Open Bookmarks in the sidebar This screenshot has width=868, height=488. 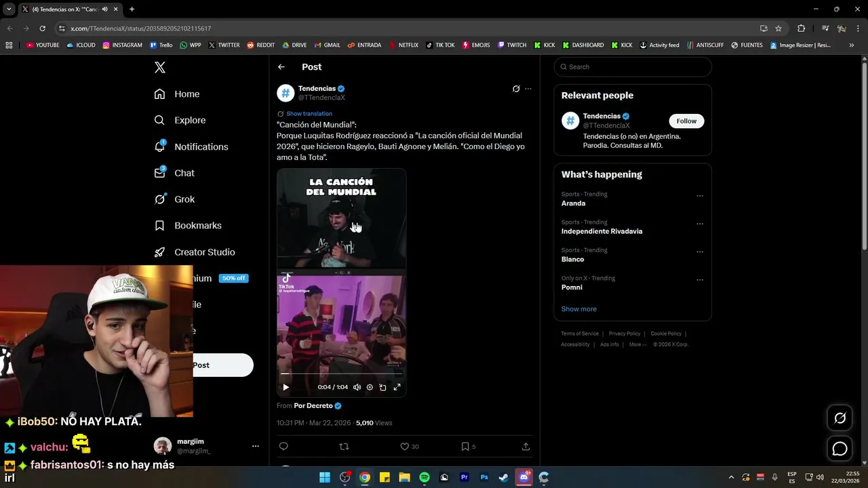(188, 226)
